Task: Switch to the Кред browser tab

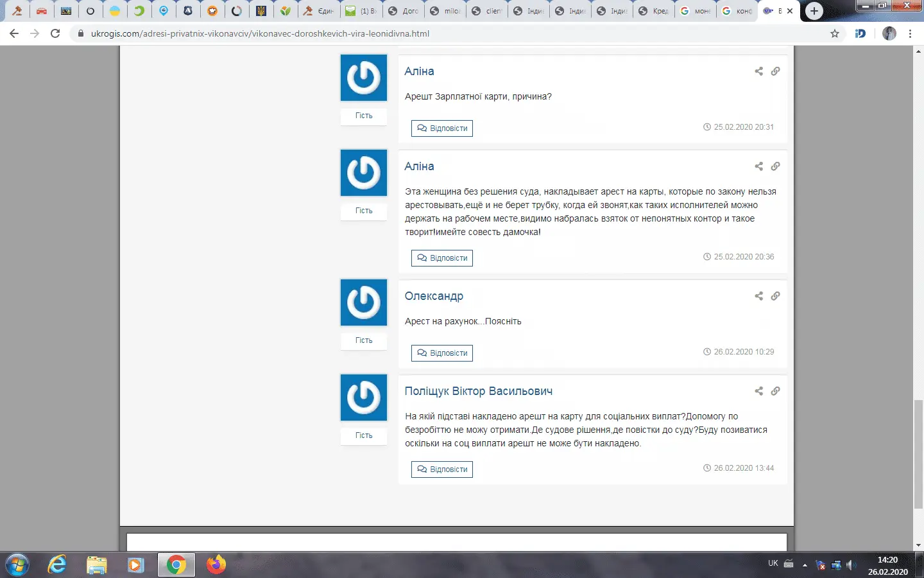Action: pos(654,11)
